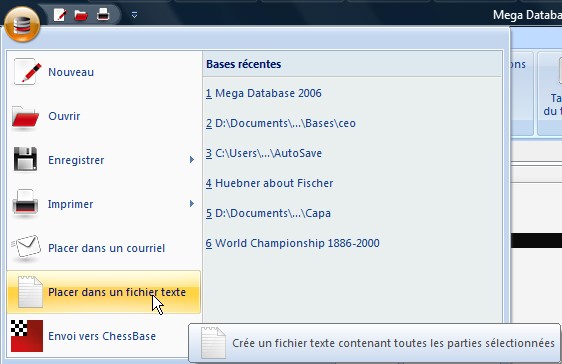The width and height of the screenshot is (562, 364).
Task: Open recent base D:\Documents\...\Capa
Action: point(268,213)
